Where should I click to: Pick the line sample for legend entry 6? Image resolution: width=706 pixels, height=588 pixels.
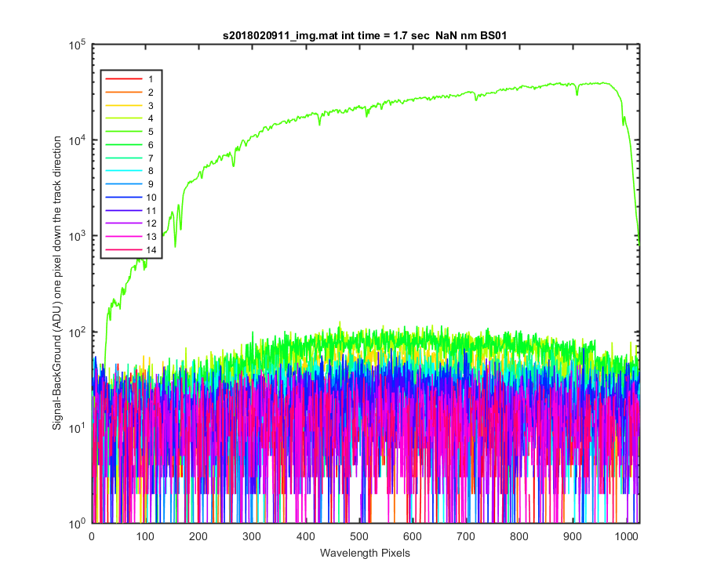pyautogui.click(x=124, y=145)
